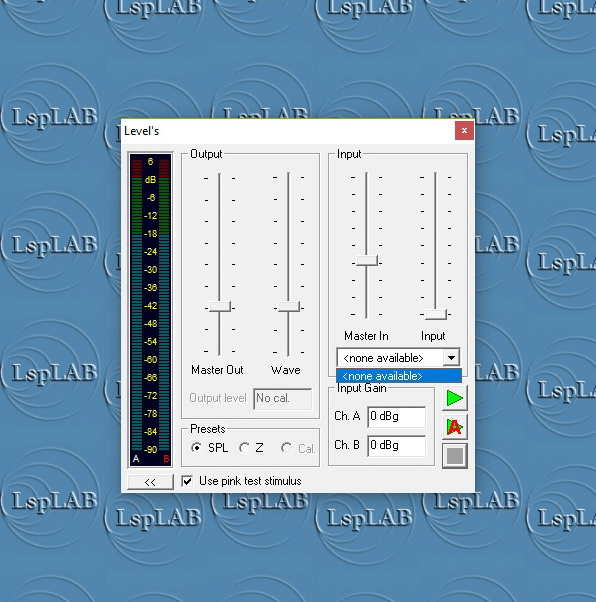Focus the Ch. B input gain field

pyautogui.click(x=396, y=446)
